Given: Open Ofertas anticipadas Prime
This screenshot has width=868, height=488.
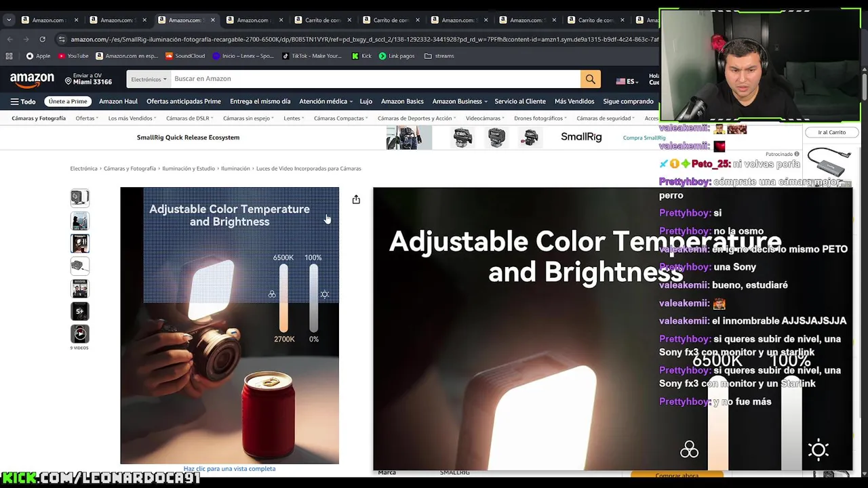Looking at the screenshot, I should (x=184, y=102).
